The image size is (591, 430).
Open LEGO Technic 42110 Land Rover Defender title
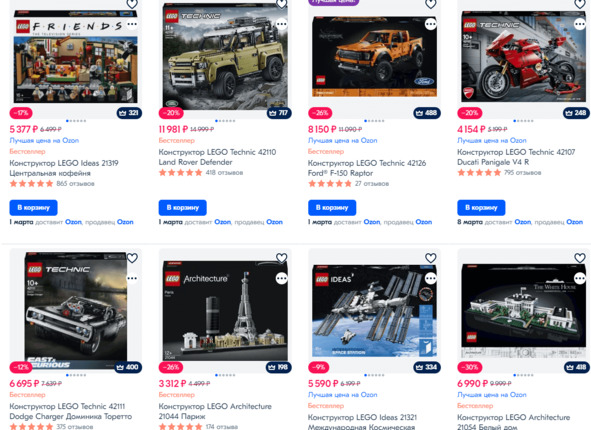[217, 157]
